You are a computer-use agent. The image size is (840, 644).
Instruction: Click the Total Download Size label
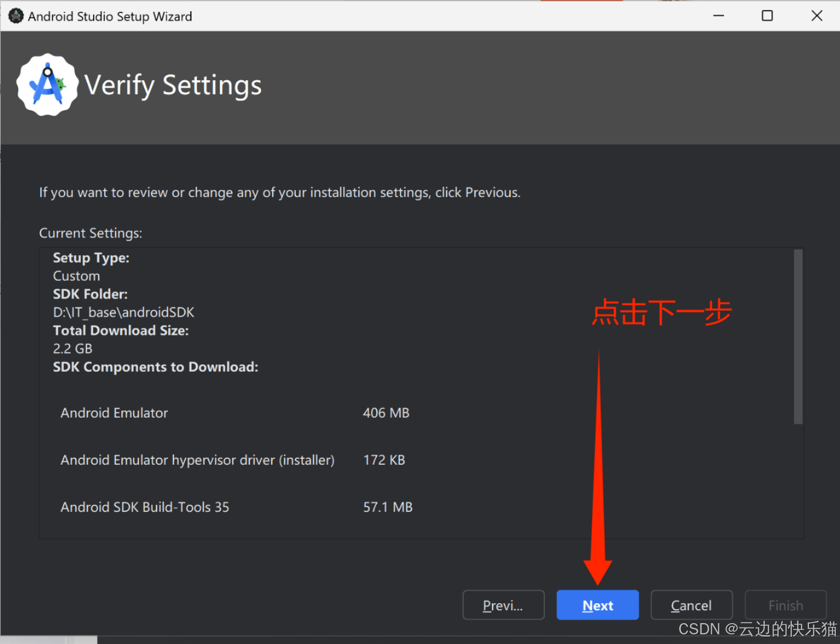(121, 331)
